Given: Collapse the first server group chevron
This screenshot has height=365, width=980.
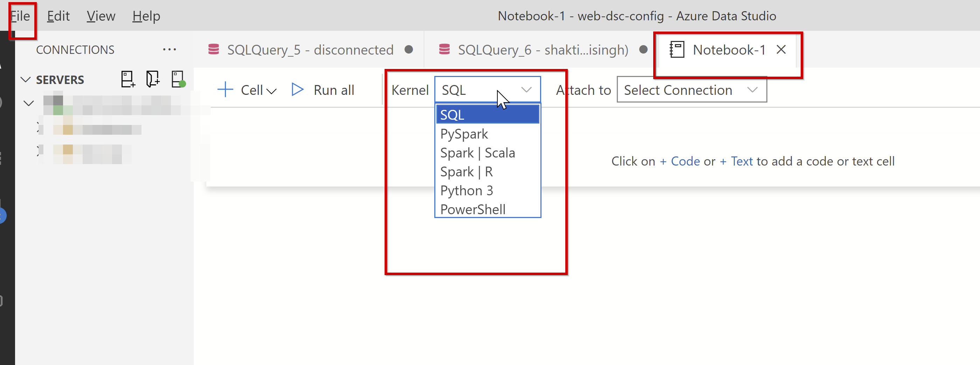Looking at the screenshot, I should tap(28, 103).
